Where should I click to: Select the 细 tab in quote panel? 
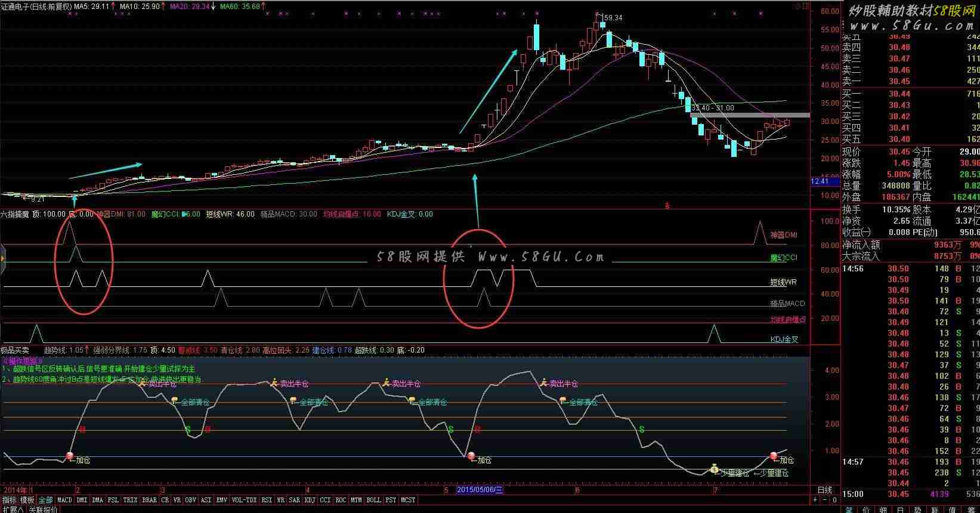pos(883,509)
